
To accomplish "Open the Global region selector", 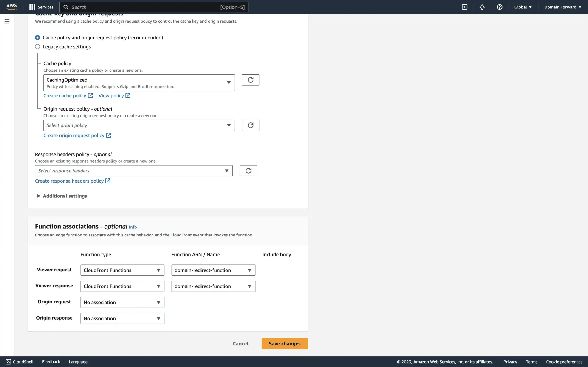I will pyautogui.click(x=523, y=7).
